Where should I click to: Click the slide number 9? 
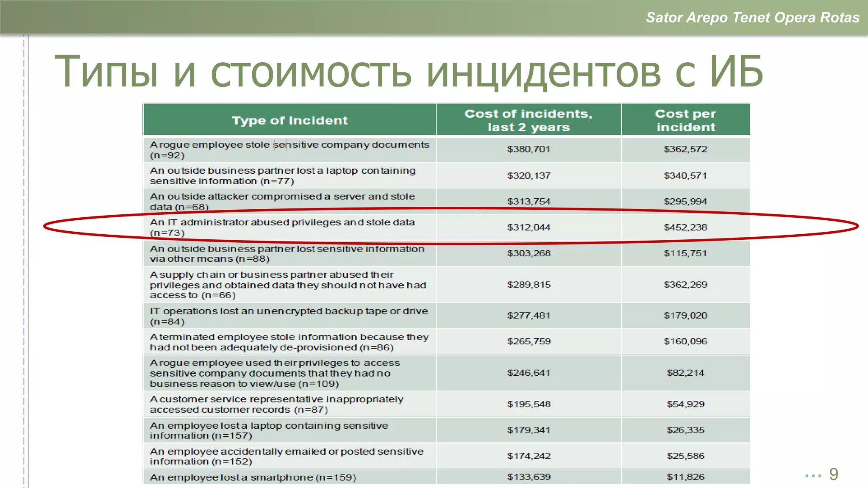[x=833, y=474]
